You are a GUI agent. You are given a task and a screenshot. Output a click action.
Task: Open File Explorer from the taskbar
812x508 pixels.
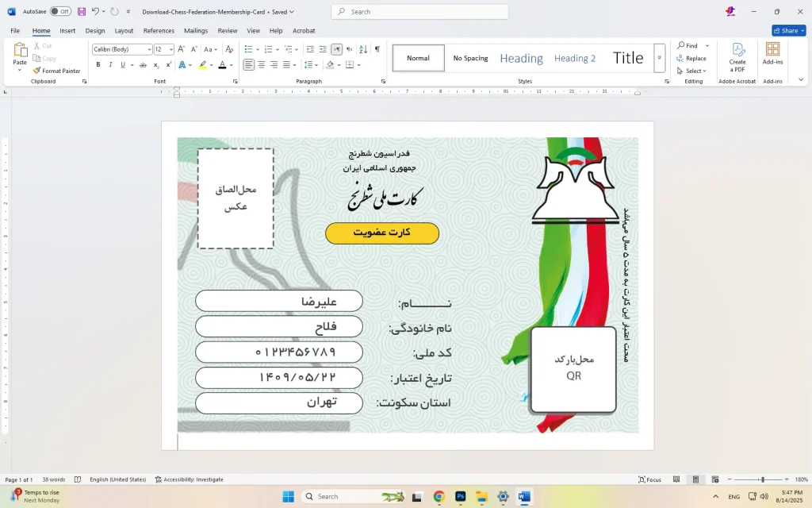coord(481,497)
